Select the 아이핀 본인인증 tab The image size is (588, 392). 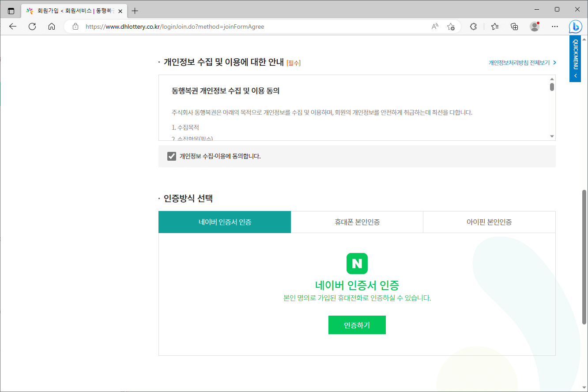pos(489,222)
